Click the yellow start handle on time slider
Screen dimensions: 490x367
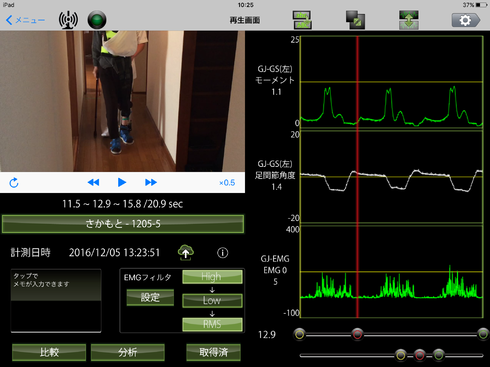click(300, 334)
